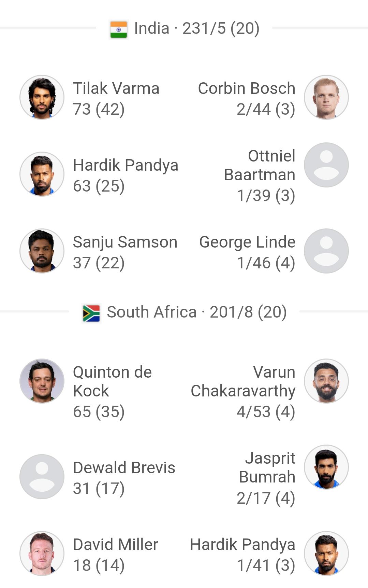Viewport: 368px width, 588px height.
Task: Open Tilak Varma's player photo
Action: [42, 97]
